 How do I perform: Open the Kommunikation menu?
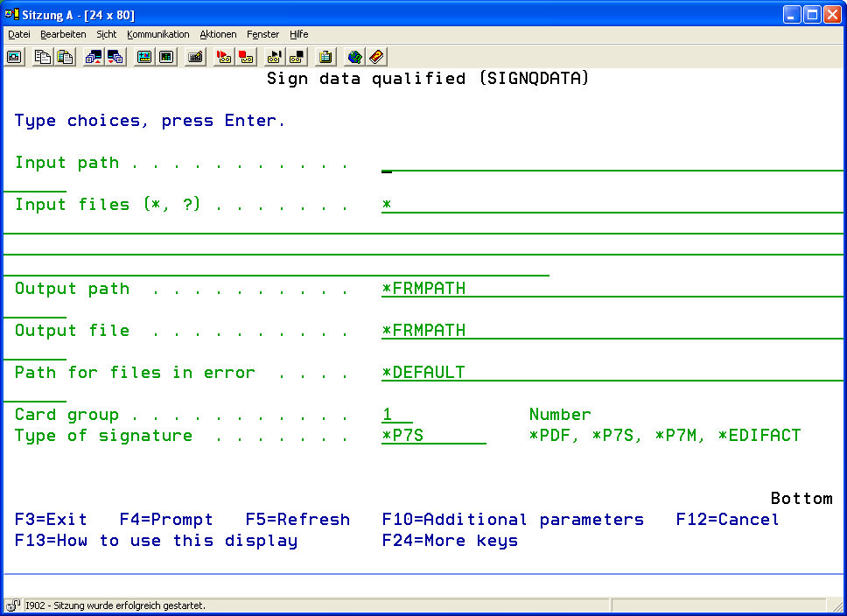click(157, 34)
